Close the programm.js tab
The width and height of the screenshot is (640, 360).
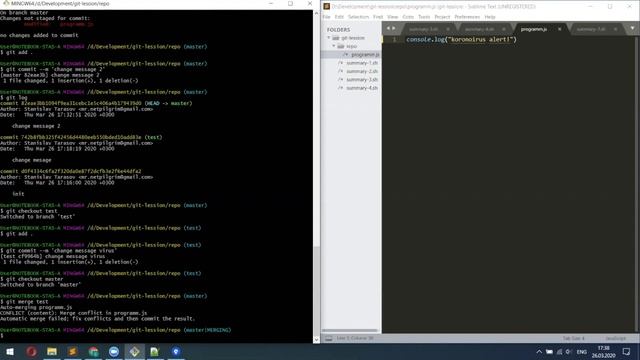coord(559,29)
